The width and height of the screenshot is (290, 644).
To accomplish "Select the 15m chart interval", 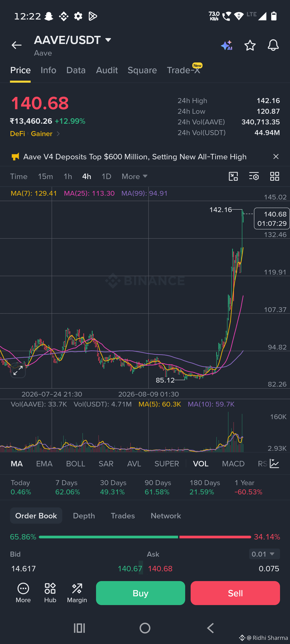I will (45, 176).
